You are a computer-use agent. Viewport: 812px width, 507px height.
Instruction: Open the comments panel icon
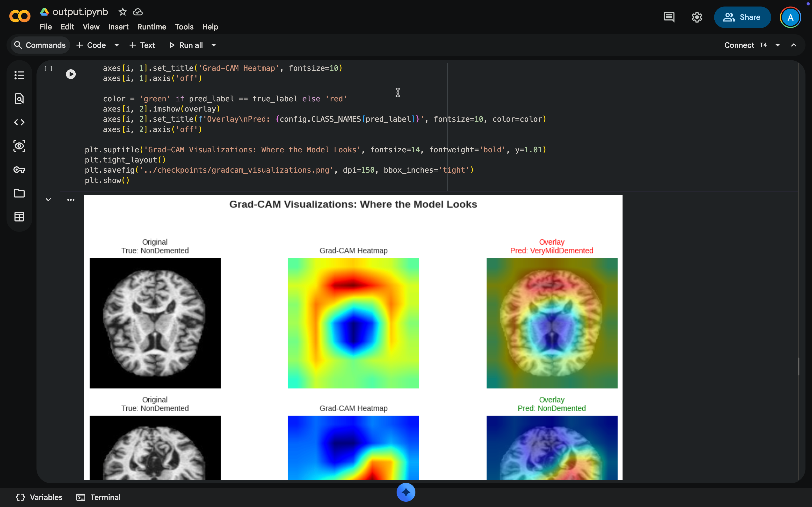669,17
